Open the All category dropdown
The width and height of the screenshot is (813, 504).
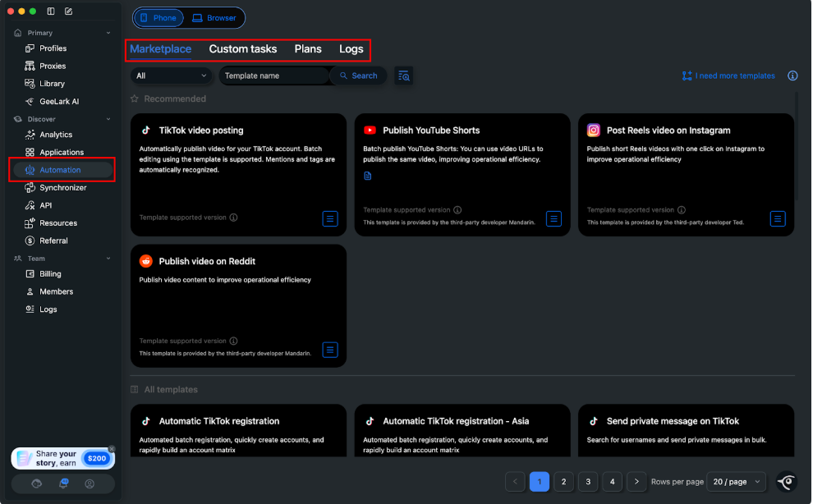tap(172, 76)
